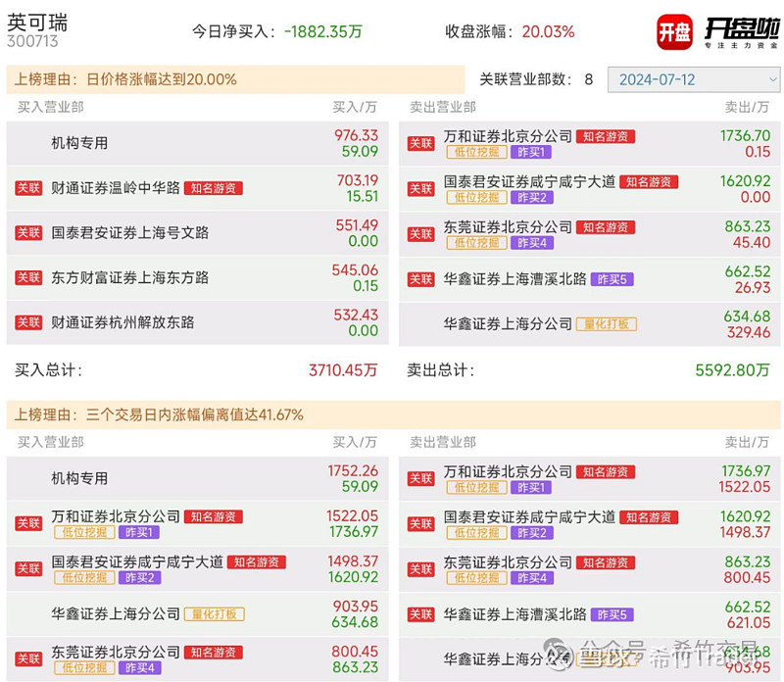
Task: Click 昨买2 tag in 41.67% buy-list 国泰君安证券 row
Action: point(140,578)
